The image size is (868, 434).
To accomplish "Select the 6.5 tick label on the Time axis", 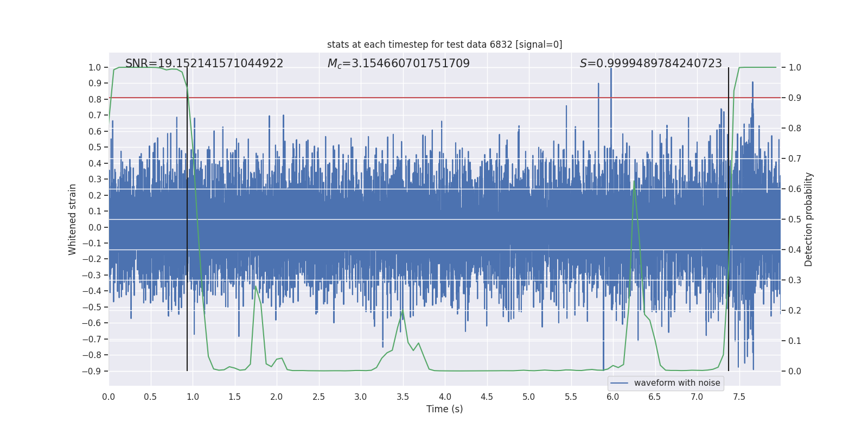I will pos(655,397).
